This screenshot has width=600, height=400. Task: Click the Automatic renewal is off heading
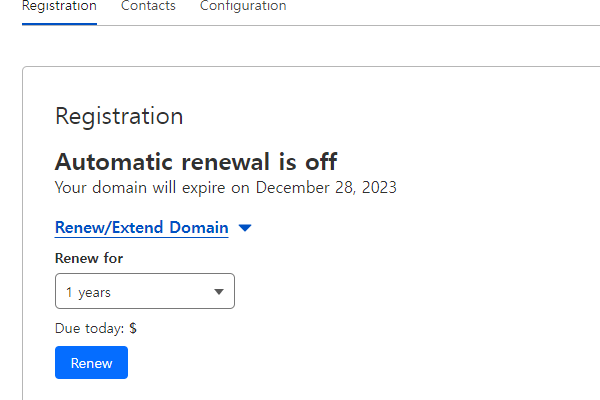click(196, 162)
